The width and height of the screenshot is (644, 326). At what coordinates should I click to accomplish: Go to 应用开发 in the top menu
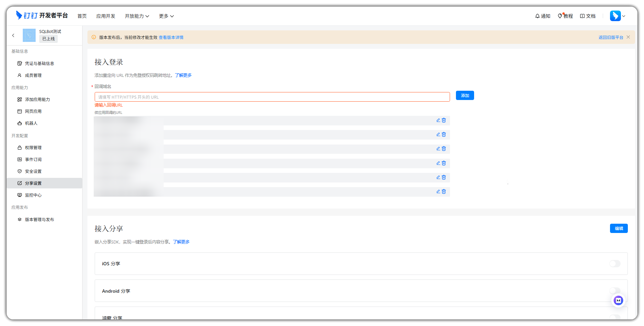click(106, 16)
